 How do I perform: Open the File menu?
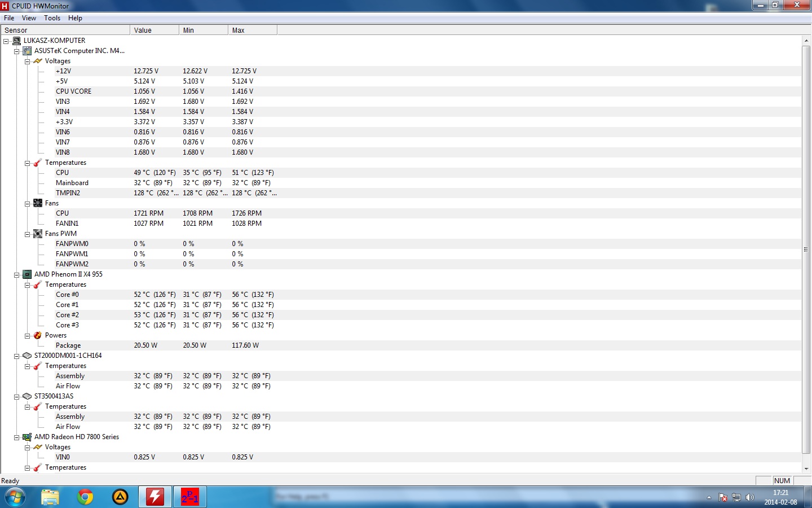point(9,18)
